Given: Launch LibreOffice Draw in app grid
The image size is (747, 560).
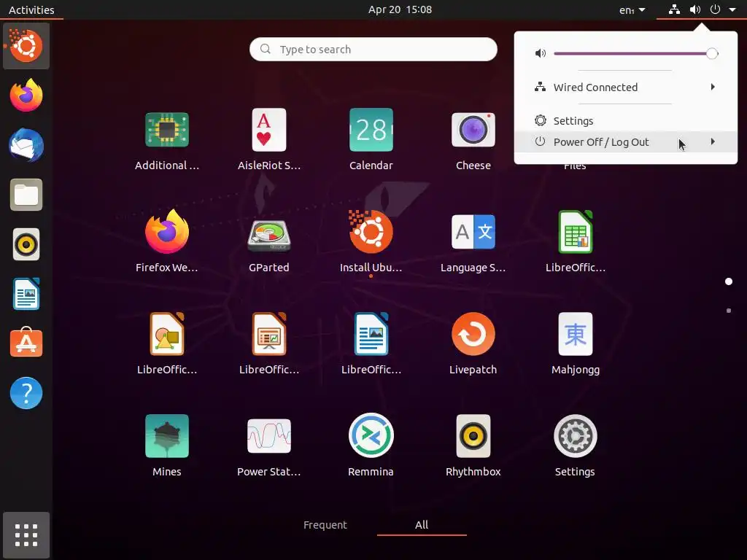Looking at the screenshot, I should click(x=167, y=334).
